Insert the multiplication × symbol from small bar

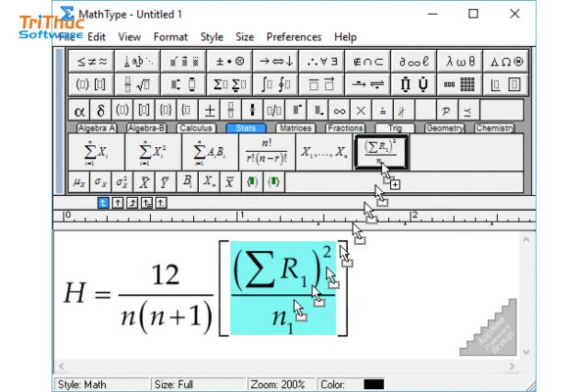tap(361, 111)
